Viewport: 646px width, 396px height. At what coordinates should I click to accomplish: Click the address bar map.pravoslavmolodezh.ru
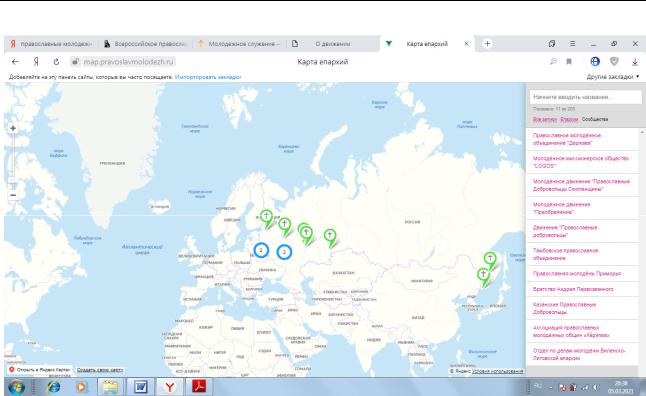[129, 62]
